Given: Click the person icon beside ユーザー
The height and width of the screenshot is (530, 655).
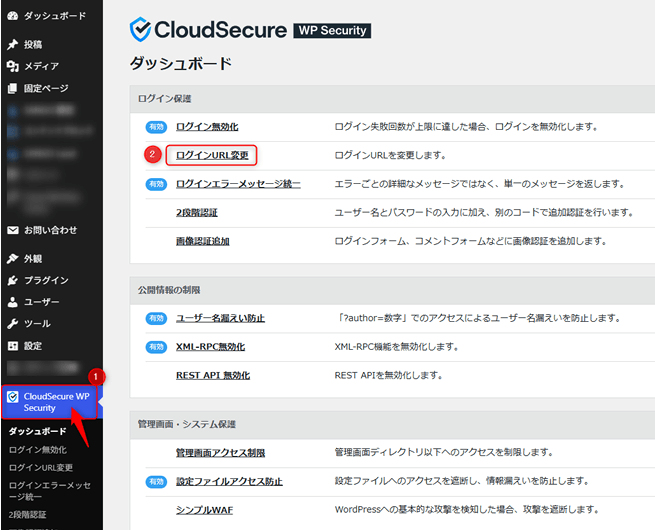Looking at the screenshot, I should tap(13, 302).
